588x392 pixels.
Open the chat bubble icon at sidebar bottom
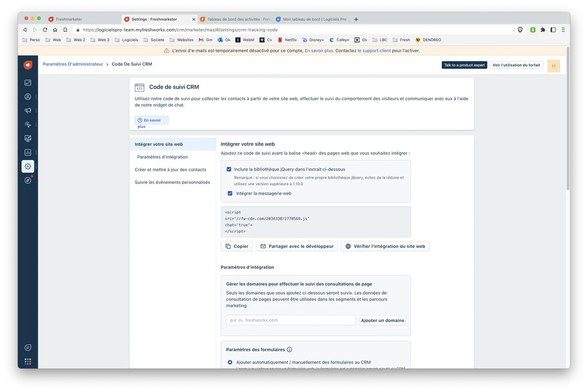[28, 347]
